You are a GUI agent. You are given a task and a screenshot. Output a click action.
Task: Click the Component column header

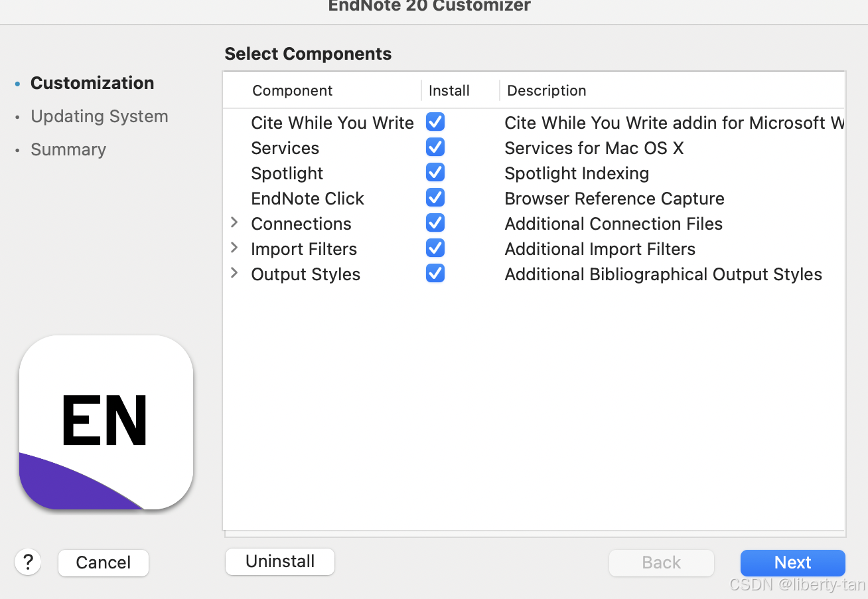292,90
